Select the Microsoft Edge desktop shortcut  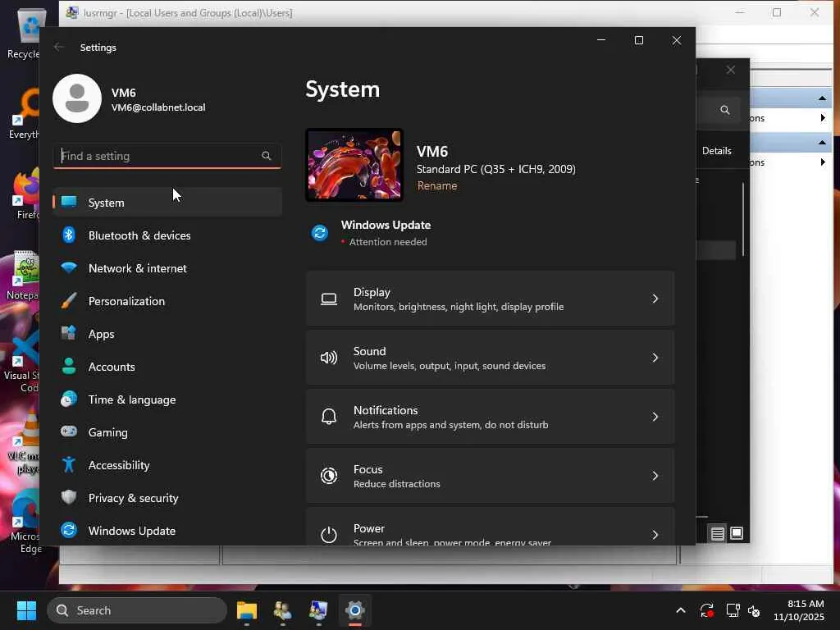click(23, 522)
